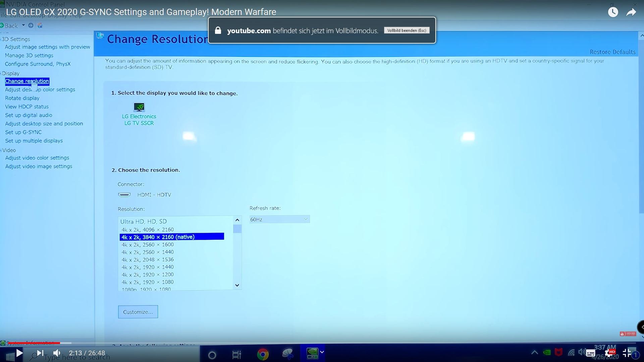Click Restore Defaults link
The image size is (644, 362).
click(612, 52)
